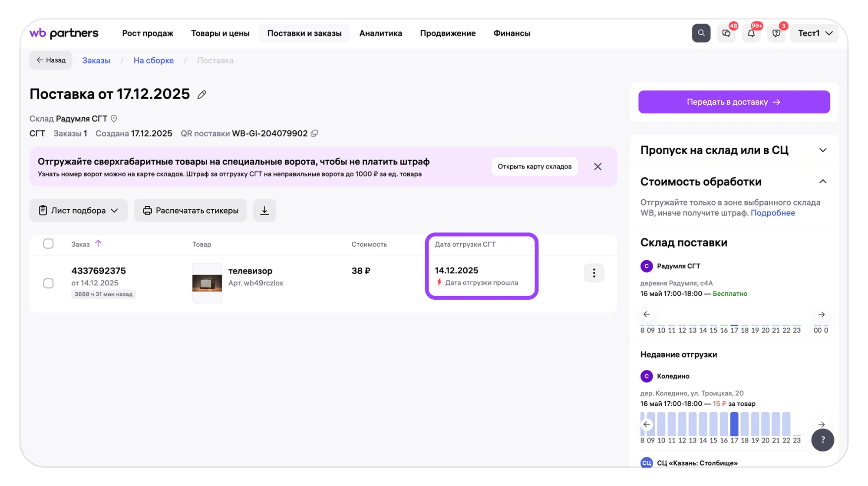Select all orders header checkbox
The image size is (868, 486).
(x=48, y=244)
